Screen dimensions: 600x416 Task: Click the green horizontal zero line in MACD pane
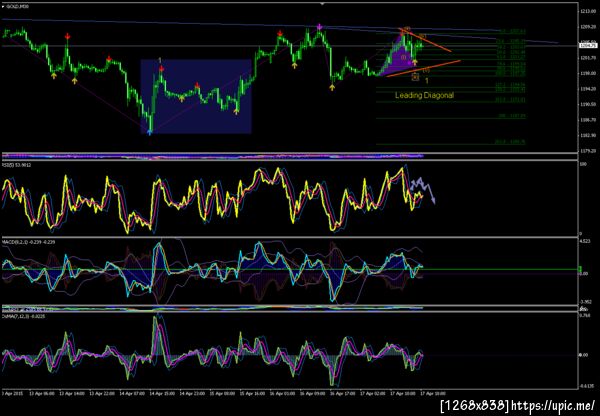289,269
